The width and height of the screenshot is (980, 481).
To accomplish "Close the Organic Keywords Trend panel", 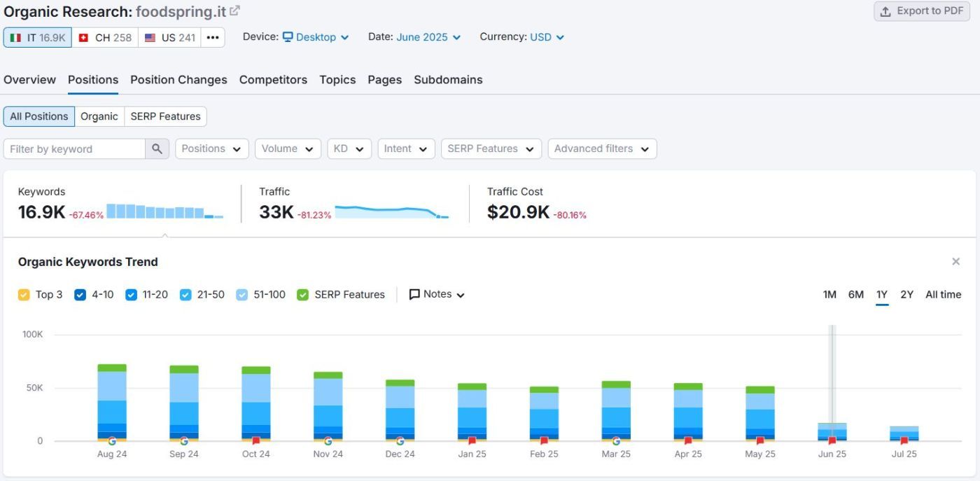I will [955, 261].
